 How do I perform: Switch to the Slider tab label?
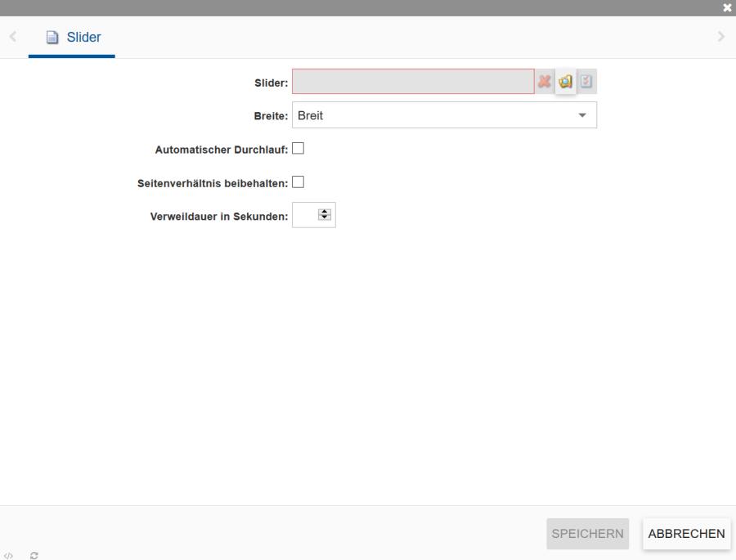(83, 38)
